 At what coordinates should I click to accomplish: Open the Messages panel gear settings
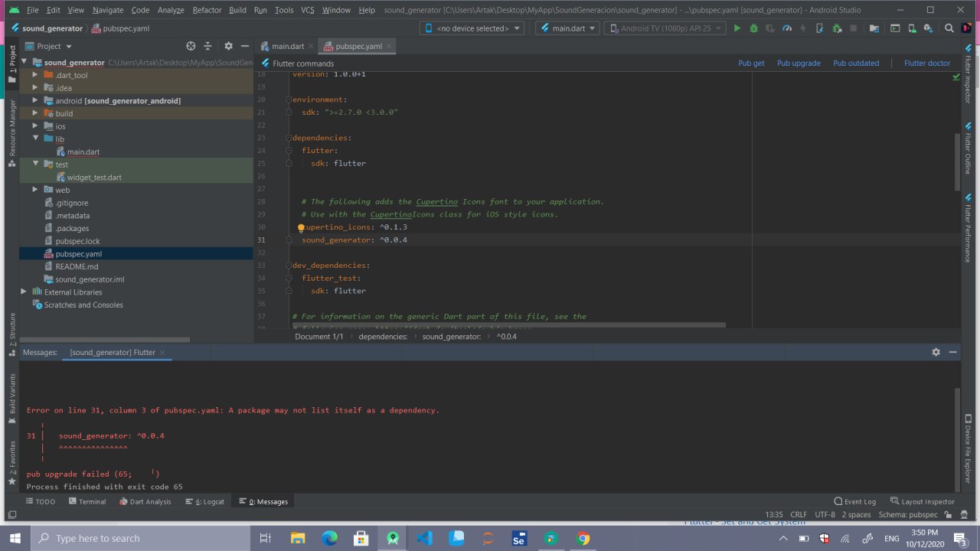click(x=936, y=352)
